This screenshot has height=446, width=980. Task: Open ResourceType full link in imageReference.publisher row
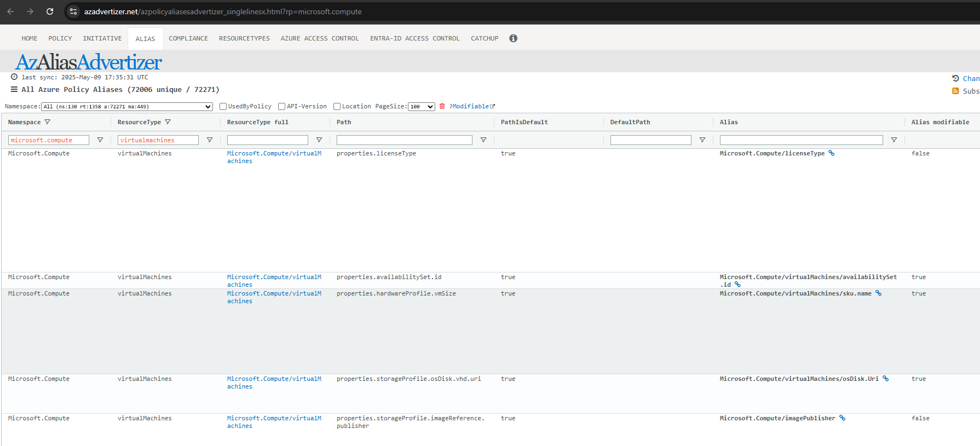pyautogui.click(x=274, y=422)
